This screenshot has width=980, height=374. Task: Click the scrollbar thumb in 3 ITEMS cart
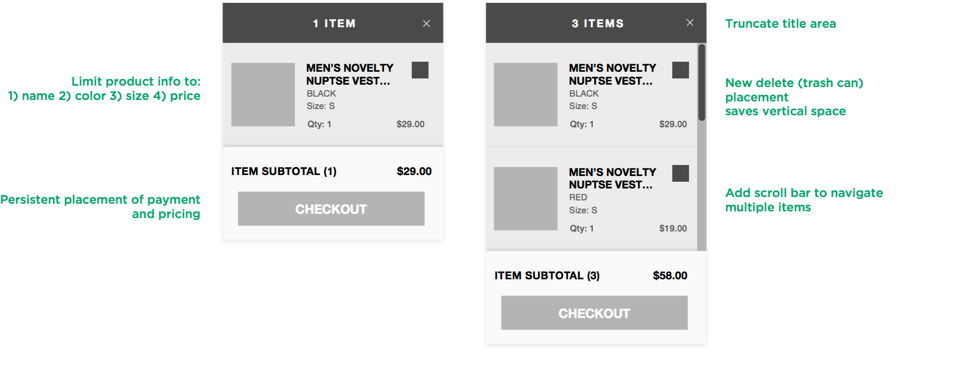(702, 82)
